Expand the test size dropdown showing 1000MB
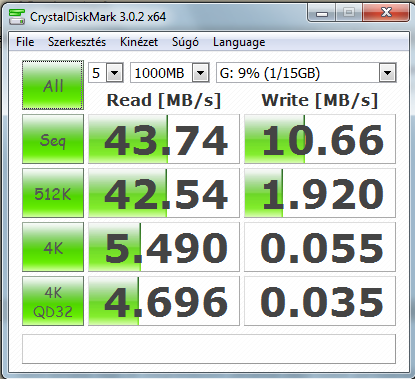The image size is (415, 379). tap(201, 73)
